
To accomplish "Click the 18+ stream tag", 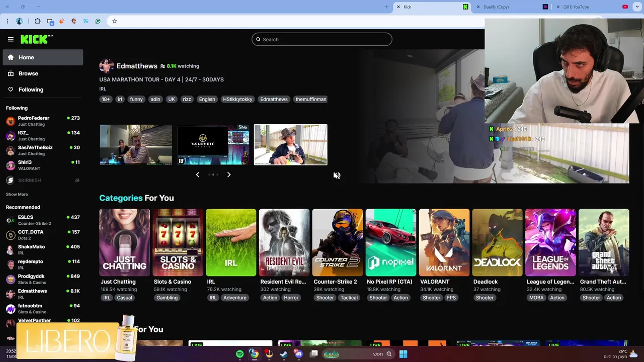I will tap(106, 99).
